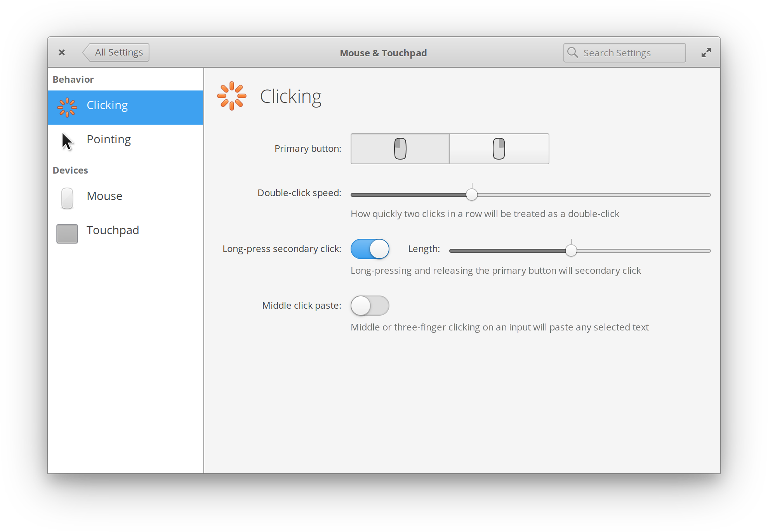Click the Pointing cursor arrow icon
The width and height of the screenshot is (768, 532).
coord(67,141)
